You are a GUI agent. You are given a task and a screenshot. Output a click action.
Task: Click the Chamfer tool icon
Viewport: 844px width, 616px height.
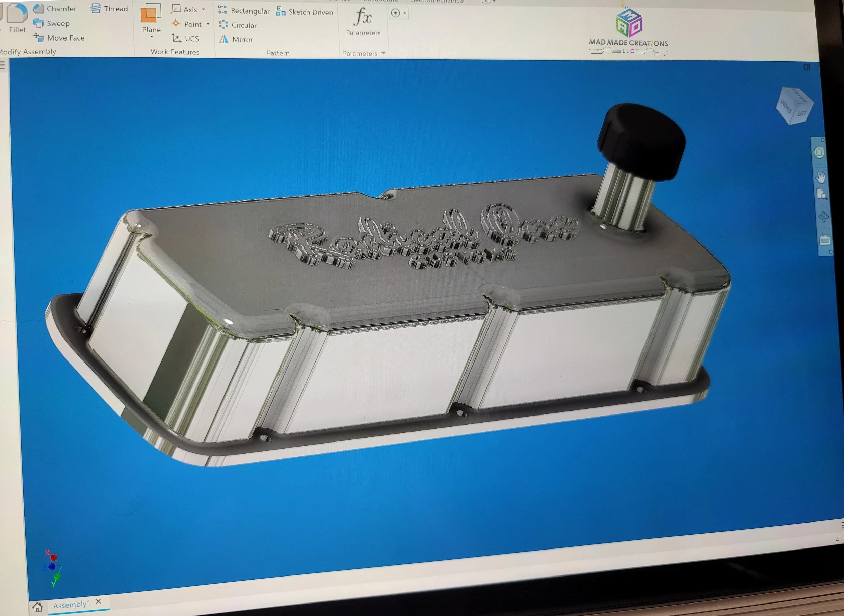pos(38,8)
